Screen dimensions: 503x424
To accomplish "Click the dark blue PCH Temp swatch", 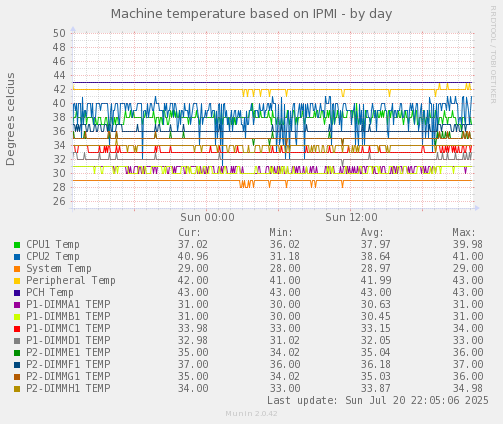I will [17, 293].
